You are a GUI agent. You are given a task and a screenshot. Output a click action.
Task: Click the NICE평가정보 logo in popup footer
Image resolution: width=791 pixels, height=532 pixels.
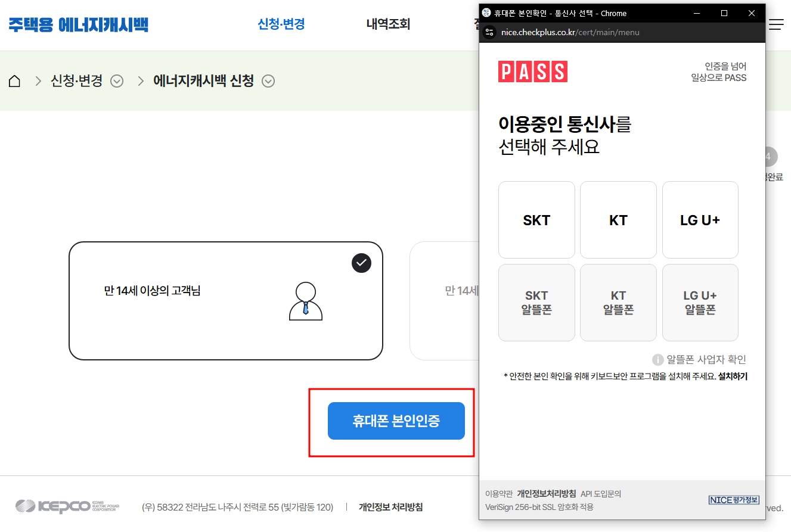(x=734, y=500)
